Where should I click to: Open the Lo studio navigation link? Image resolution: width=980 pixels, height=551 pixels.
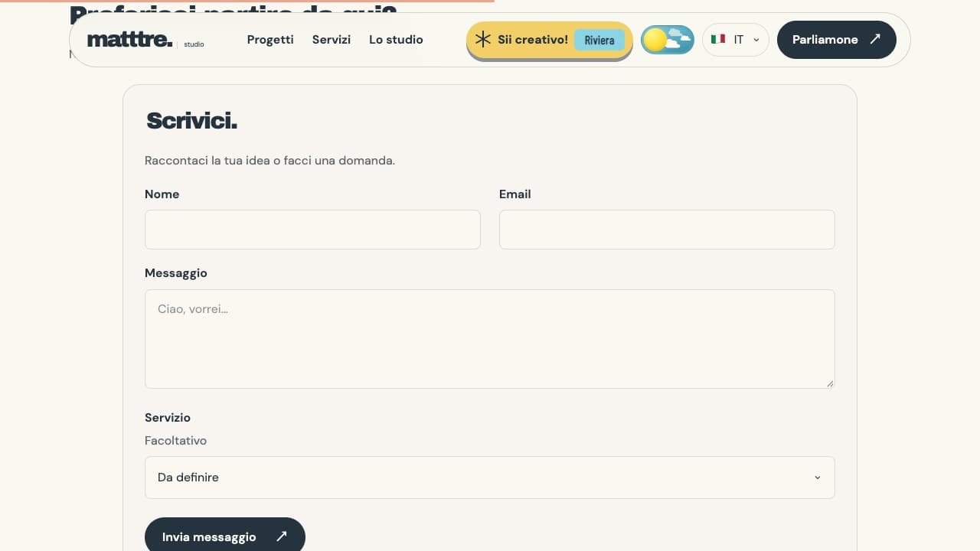396,40
